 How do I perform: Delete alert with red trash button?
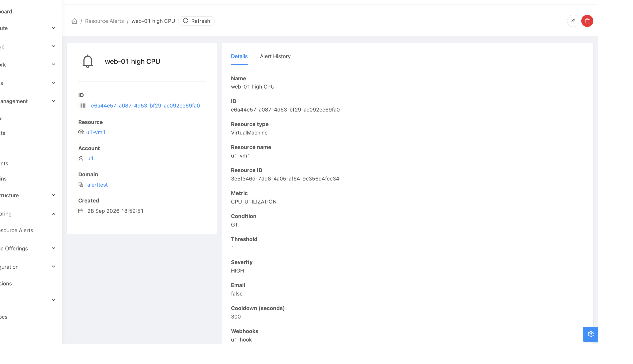(x=587, y=21)
